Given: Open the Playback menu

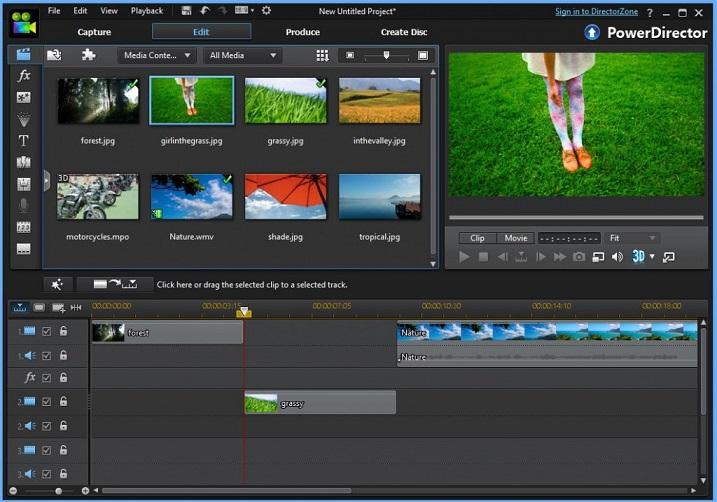Looking at the screenshot, I should tap(147, 10).
